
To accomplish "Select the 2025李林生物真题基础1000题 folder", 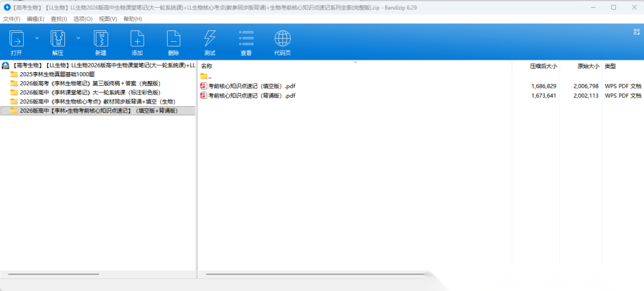I will tap(54, 75).
